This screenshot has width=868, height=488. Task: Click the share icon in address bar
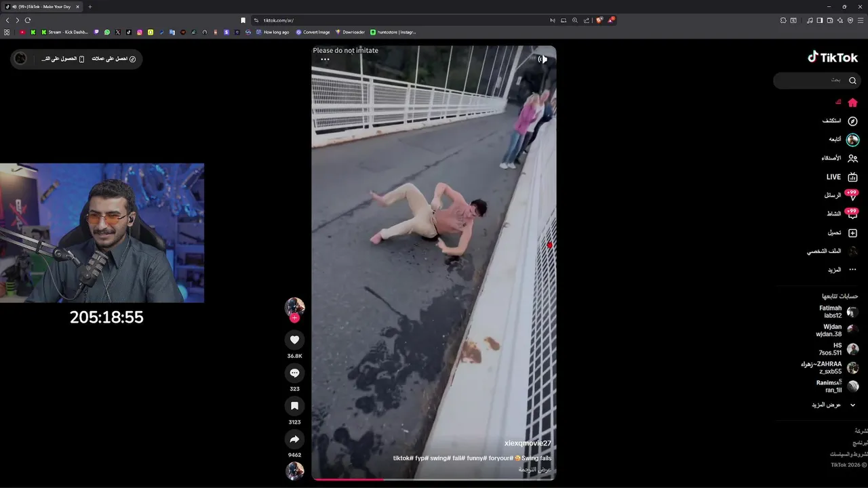(x=587, y=20)
